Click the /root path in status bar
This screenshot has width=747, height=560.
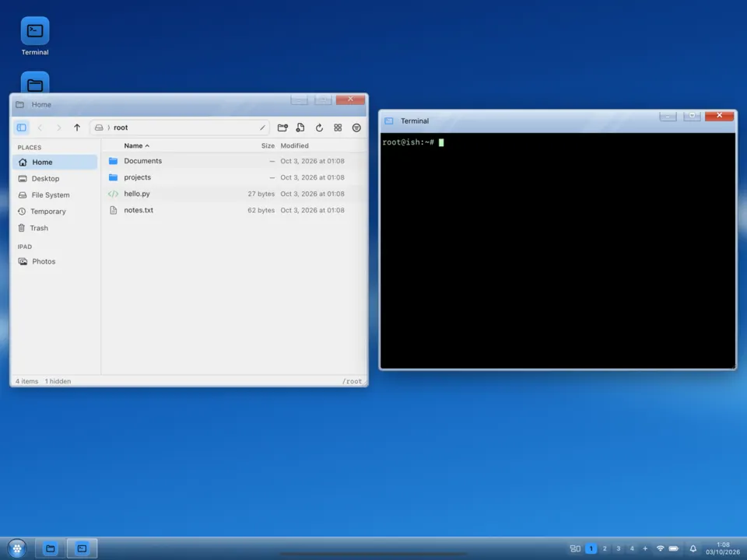[352, 381]
